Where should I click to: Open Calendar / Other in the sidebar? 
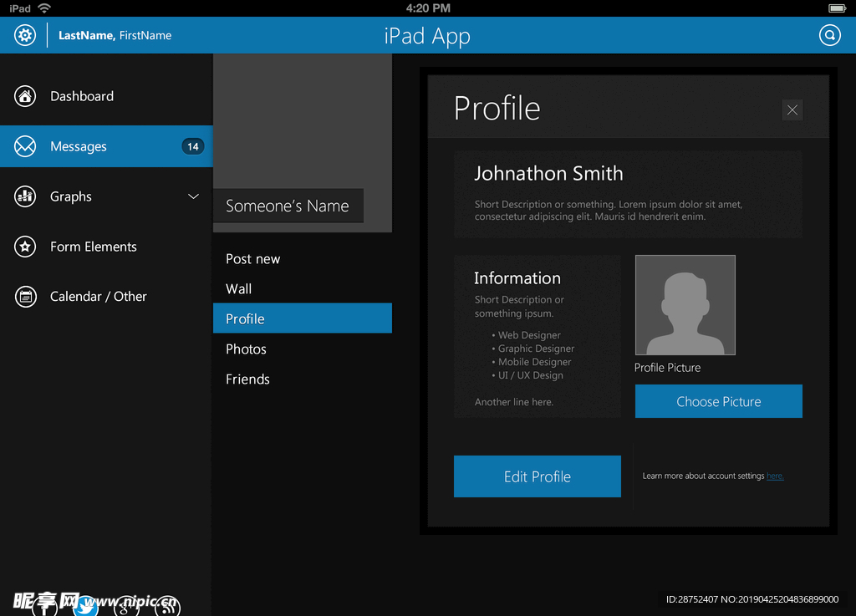coord(106,297)
